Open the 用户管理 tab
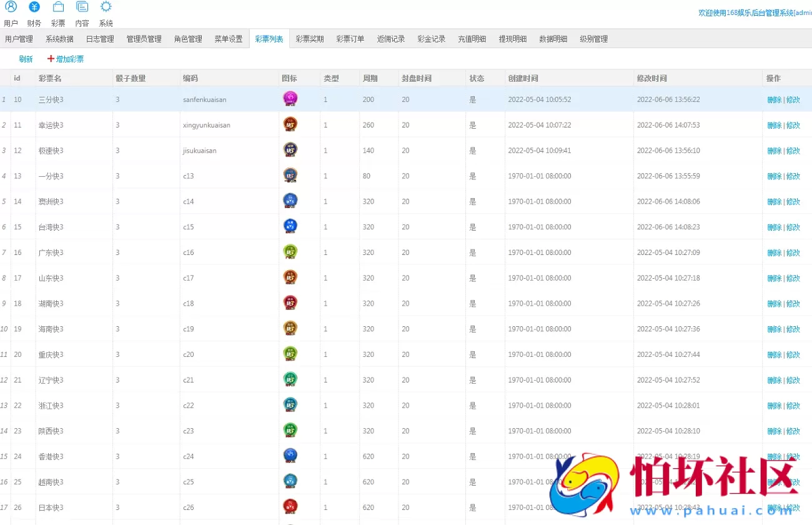The height and width of the screenshot is (525, 812). (19, 39)
